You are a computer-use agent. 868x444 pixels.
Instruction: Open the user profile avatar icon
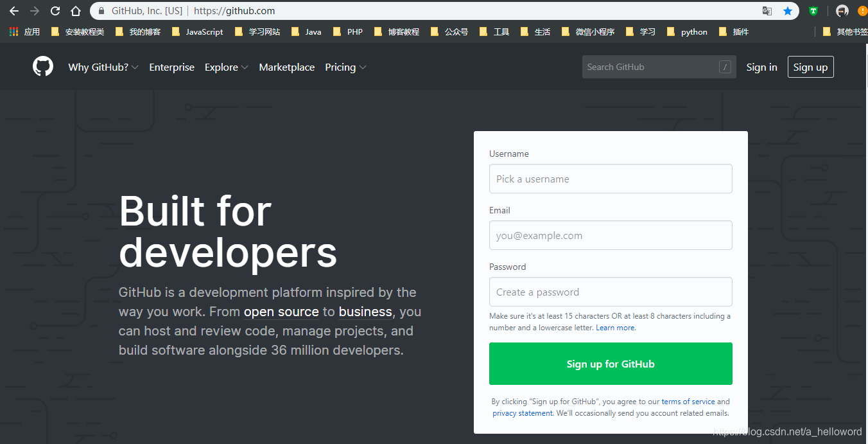click(842, 11)
